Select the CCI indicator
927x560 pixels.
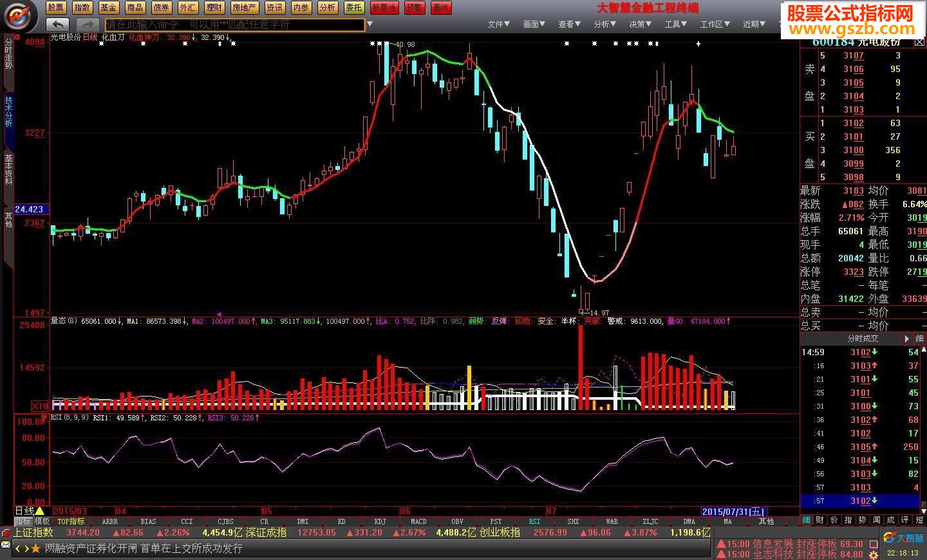(x=187, y=521)
